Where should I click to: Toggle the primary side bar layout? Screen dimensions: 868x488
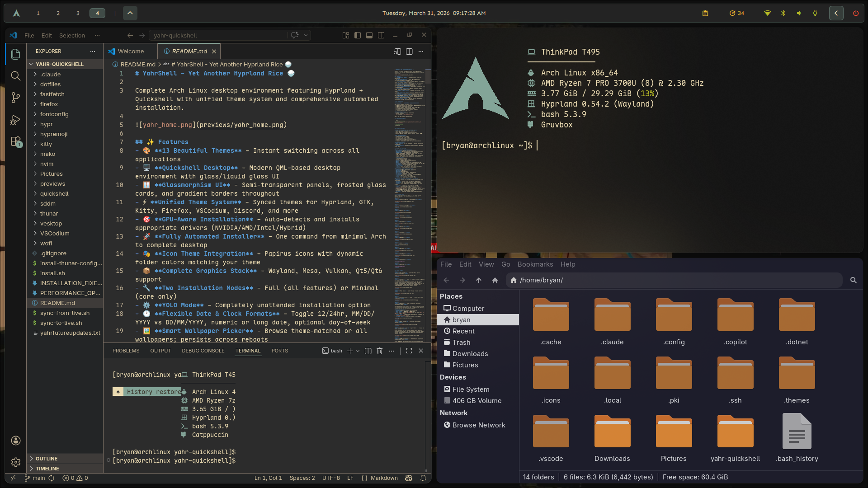click(358, 35)
